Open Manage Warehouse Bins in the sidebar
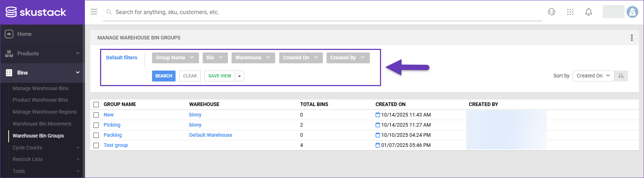This screenshot has width=644, height=178. click(40, 88)
